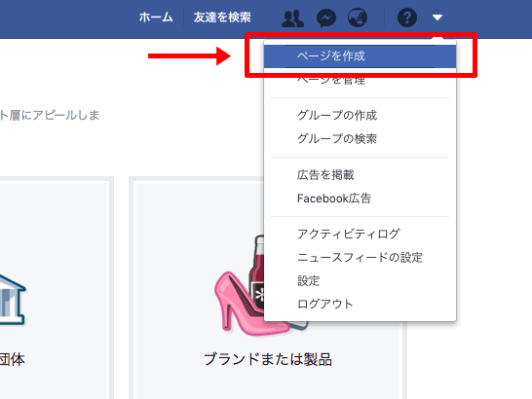The image size is (532, 399).
Task: Open the friend requests icon
Action: click(292, 18)
